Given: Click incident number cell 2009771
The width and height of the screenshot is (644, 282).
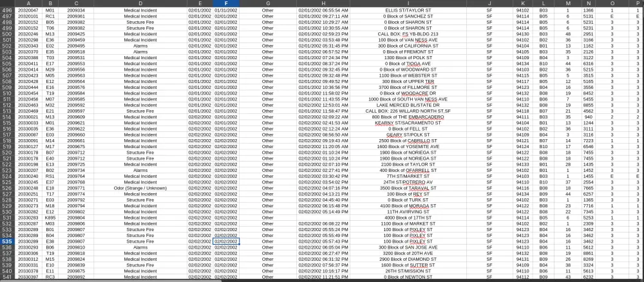Looking at the screenshot, I should coord(76,189).
